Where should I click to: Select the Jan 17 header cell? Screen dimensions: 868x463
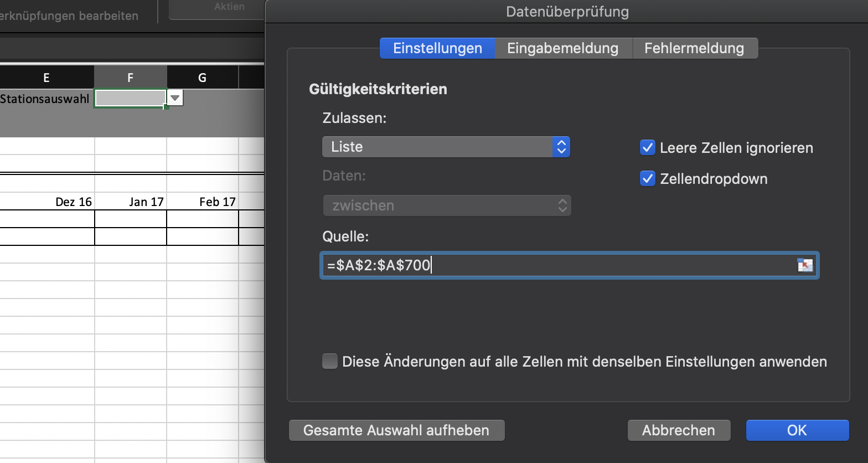click(x=131, y=202)
